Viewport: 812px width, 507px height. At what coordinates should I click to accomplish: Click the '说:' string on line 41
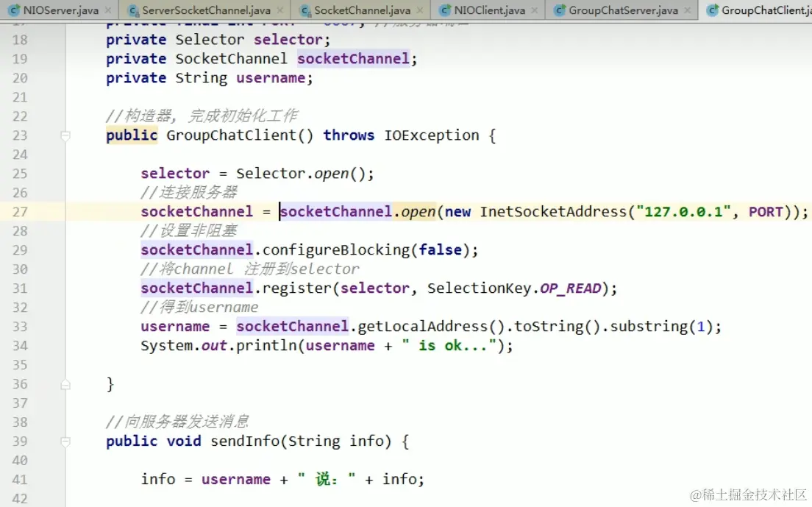[327, 480]
